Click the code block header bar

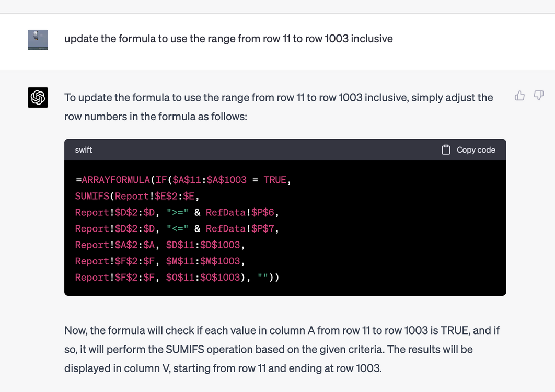pos(285,150)
